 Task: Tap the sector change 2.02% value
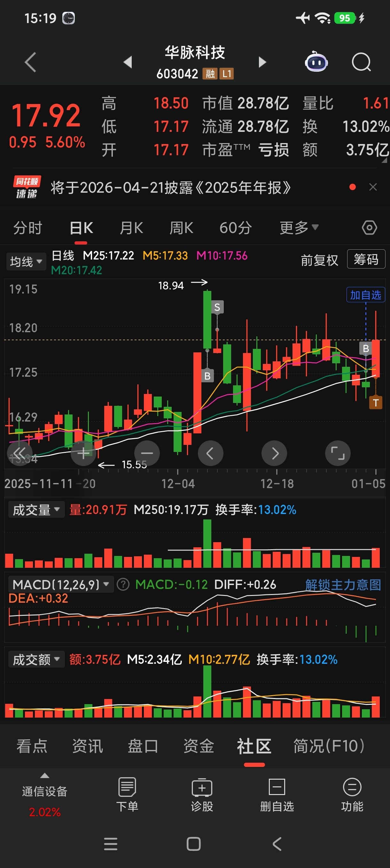click(x=45, y=812)
